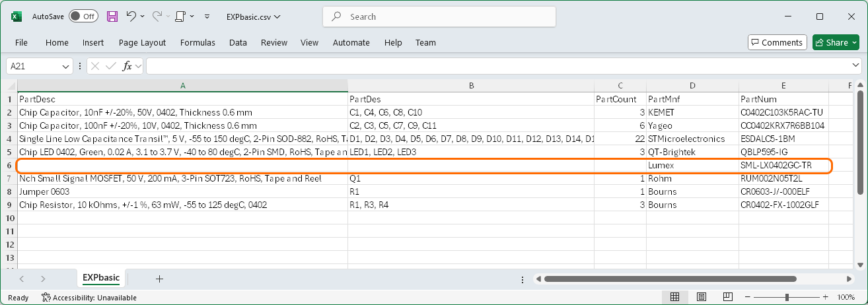Select the EXPbasic sheet tab
The height and width of the screenshot is (305, 868).
pos(101,278)
